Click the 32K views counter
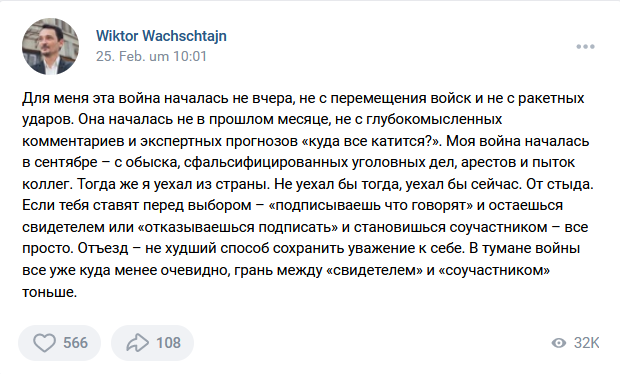 point(587,343)
